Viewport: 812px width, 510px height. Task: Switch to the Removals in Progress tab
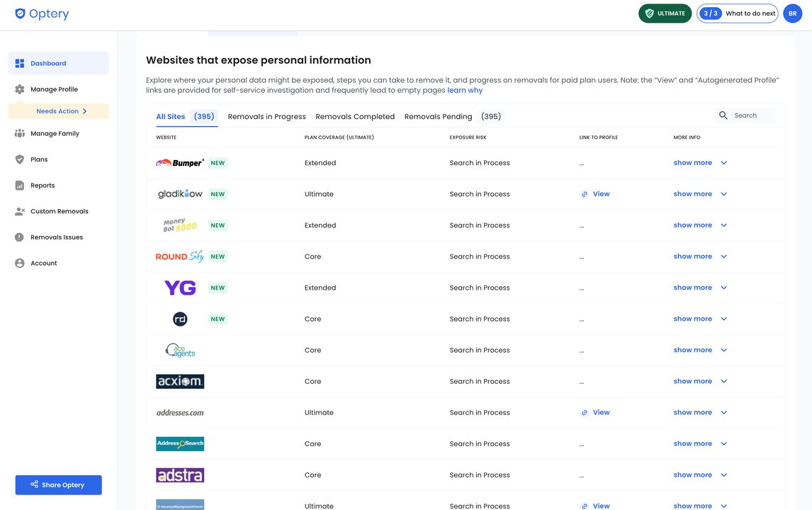coord(266,116)
